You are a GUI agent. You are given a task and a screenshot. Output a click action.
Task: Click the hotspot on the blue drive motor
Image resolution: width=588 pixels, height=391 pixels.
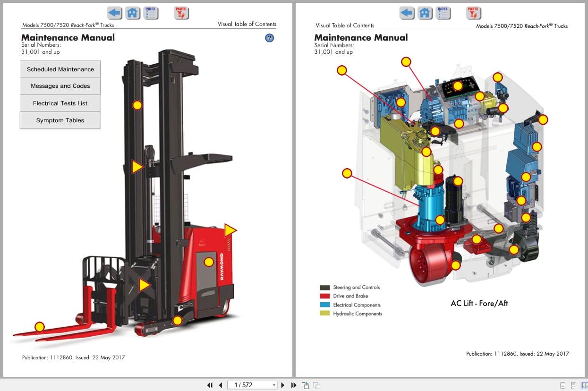[x=440, y=220]
